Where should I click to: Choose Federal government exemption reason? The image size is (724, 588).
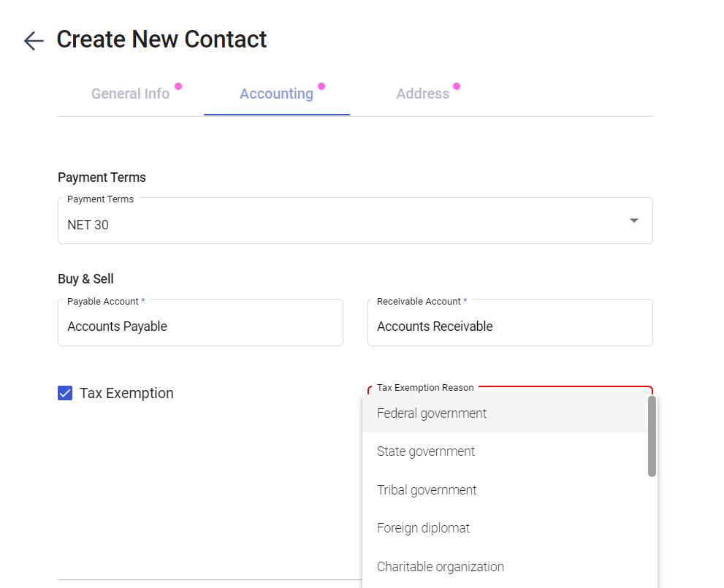pyautogui.click(x=432, y=413)
